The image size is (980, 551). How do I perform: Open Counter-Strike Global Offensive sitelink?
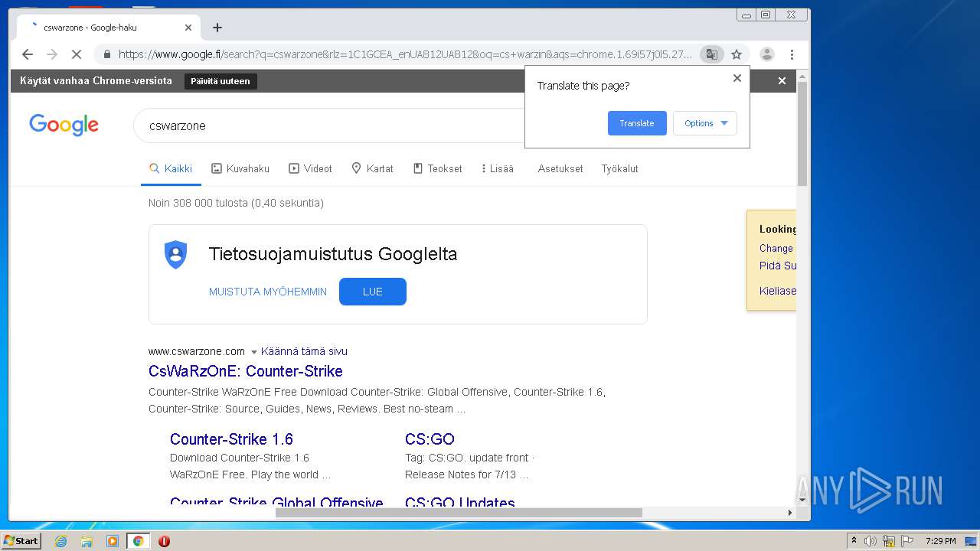tap(276, 502)
